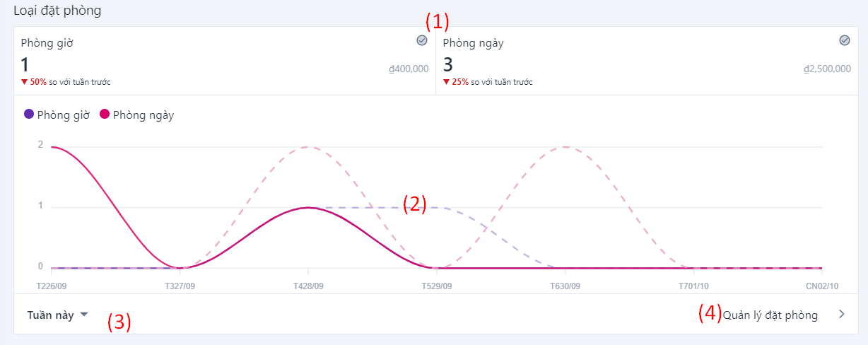Screen dimensions: 868x345
Task: Click the CN02/10 date marker on axis
Action: click(823, 286)
